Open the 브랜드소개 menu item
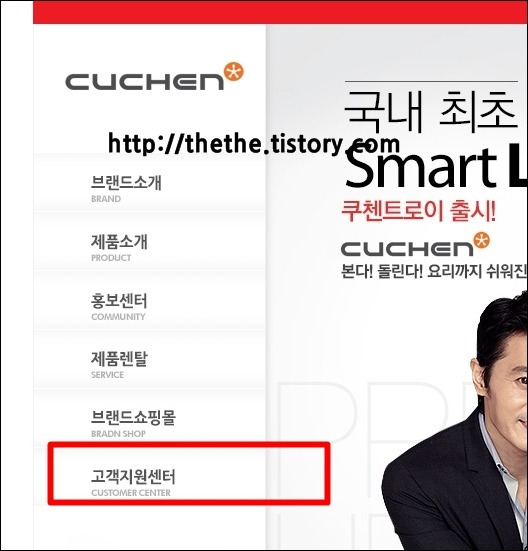Viewport: 528px width, 551px height. 149,183
